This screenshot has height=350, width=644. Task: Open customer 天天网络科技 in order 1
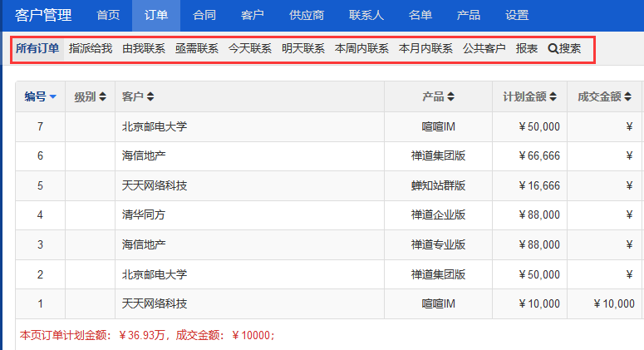pos(155,303)
